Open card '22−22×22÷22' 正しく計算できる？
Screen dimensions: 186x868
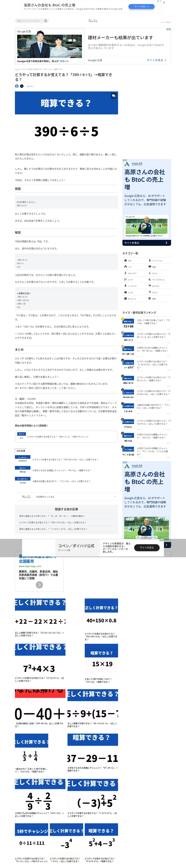40,618
